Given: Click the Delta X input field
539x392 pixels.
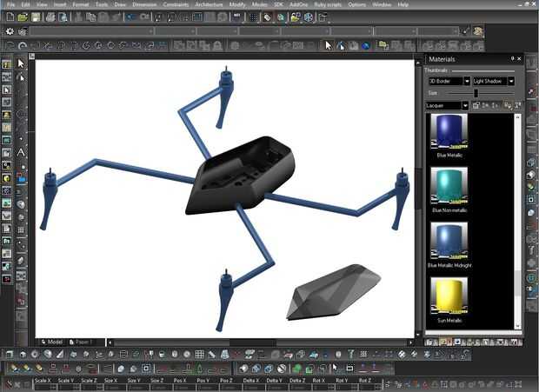Looking at the screenshot, I should 254,387.
